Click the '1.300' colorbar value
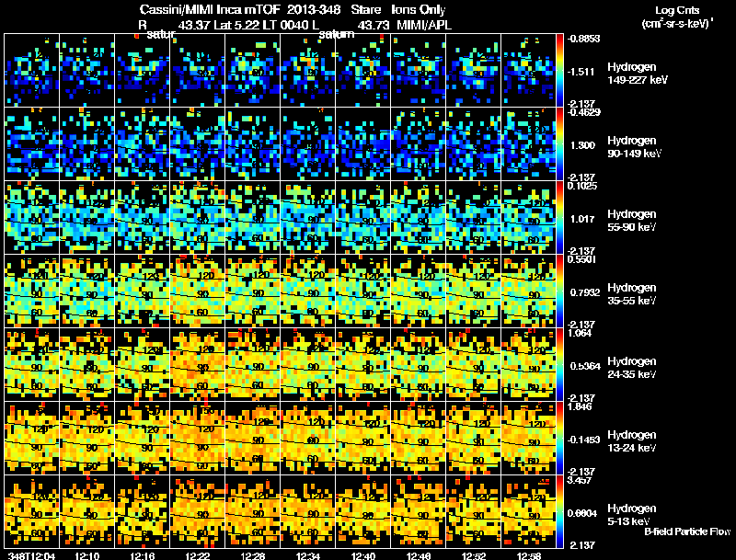 pos(582,145)
